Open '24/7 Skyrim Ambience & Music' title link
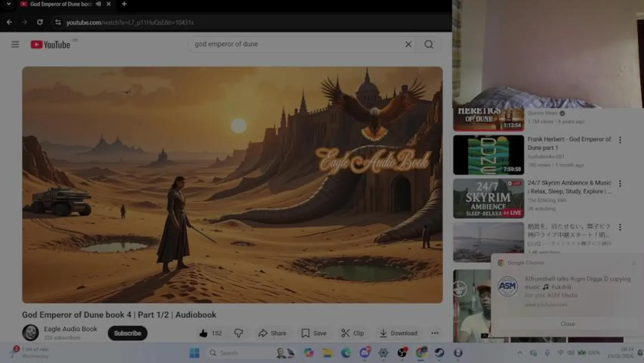This screenshot has width=644, height=363. tap(569, 187)
